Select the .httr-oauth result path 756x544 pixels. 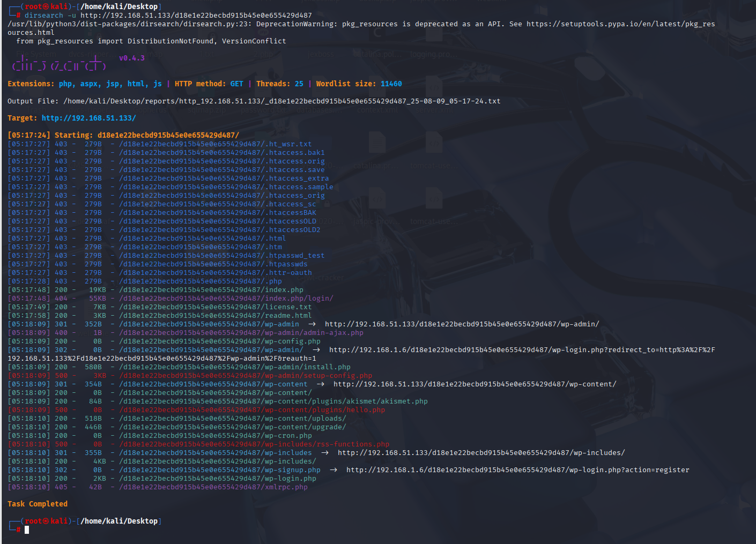pos(216,272)
